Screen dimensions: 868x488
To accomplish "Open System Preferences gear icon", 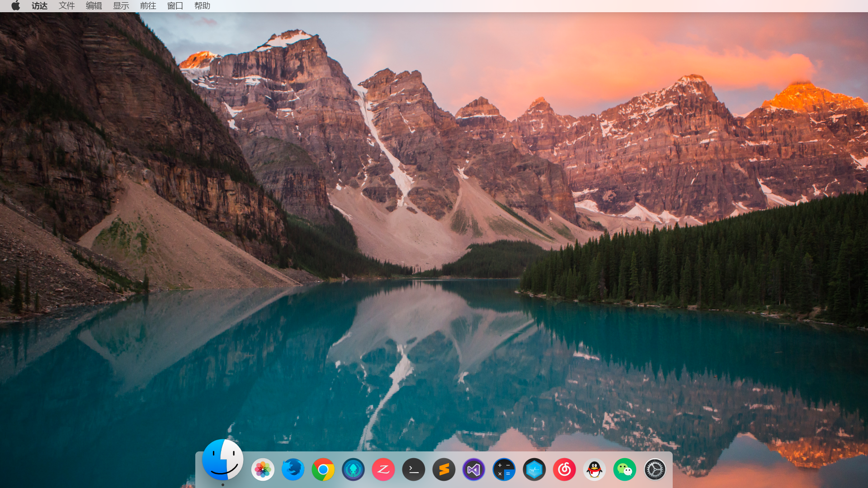I will pos(655,470).
